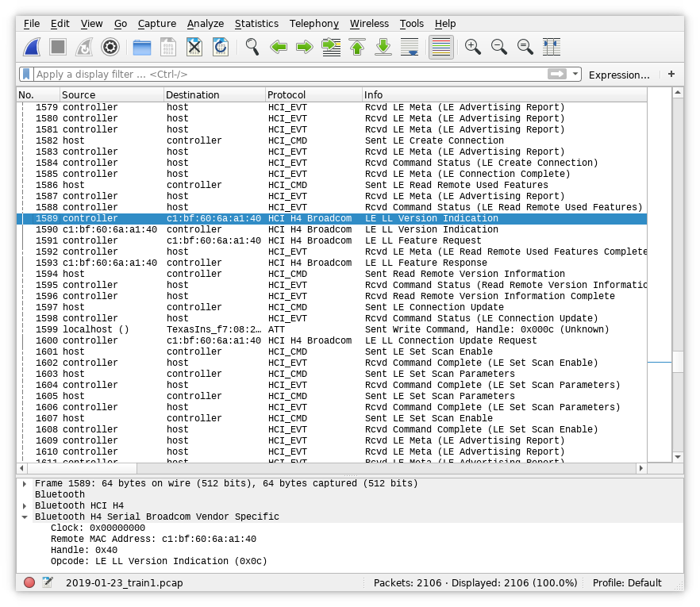
Task: Collapse Bluetooth H4 Serial Broadcom Vendor Specific
Action: pos(25,517)
